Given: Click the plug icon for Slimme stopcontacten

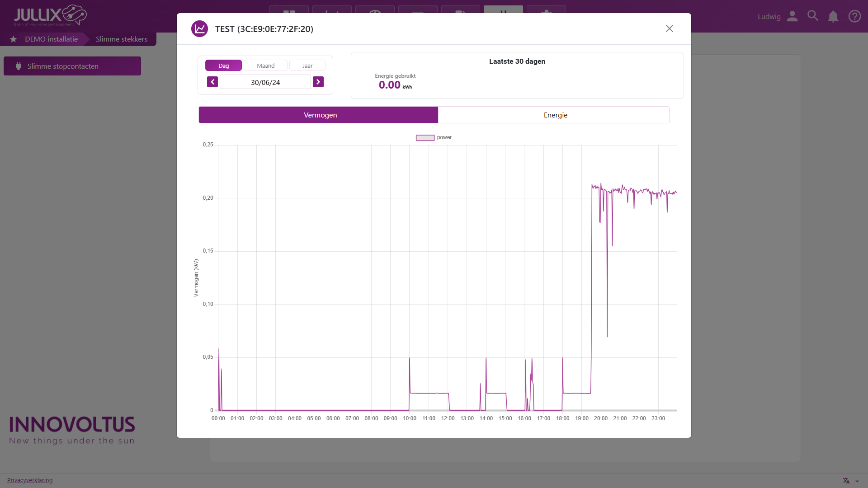Looking at the screenshot, I should tap(19, 66).
